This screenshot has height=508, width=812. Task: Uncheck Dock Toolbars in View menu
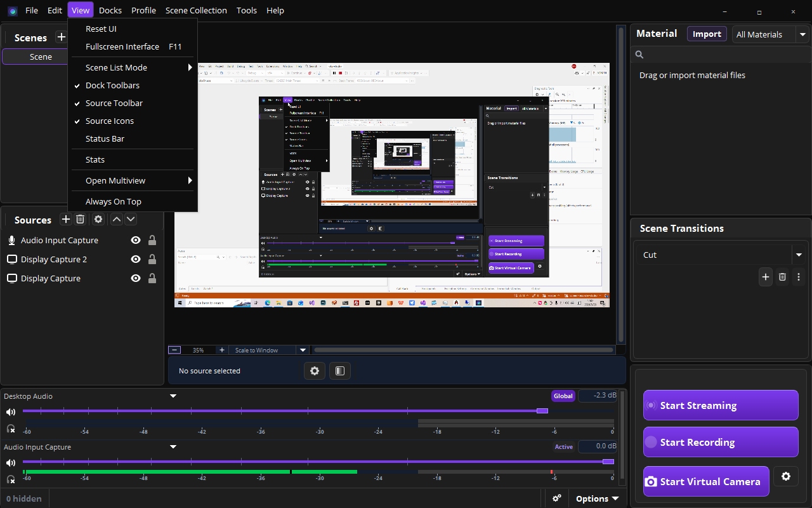(x=133, y=85)
